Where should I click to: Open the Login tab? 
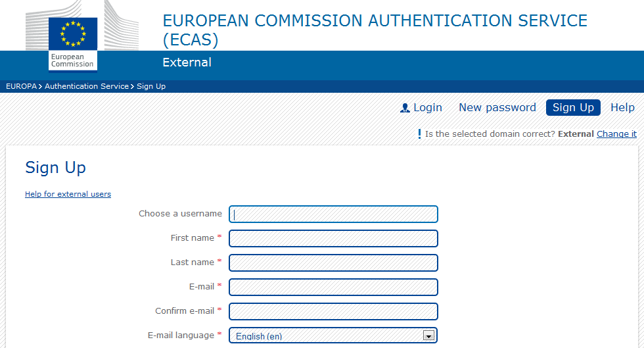coord(421,108)
